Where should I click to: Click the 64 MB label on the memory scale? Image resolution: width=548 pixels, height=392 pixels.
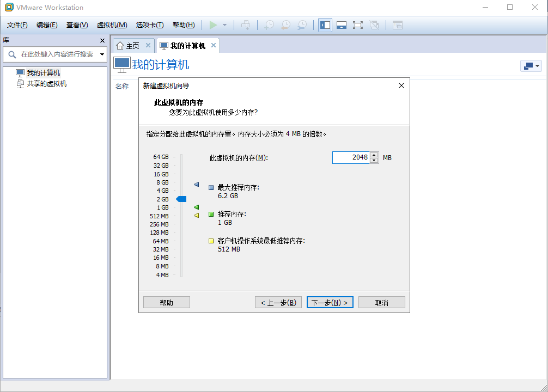point(160,241)
